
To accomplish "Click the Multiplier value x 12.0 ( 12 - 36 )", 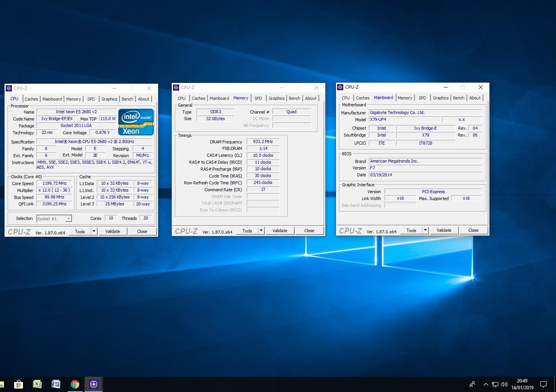I will 55,190.
